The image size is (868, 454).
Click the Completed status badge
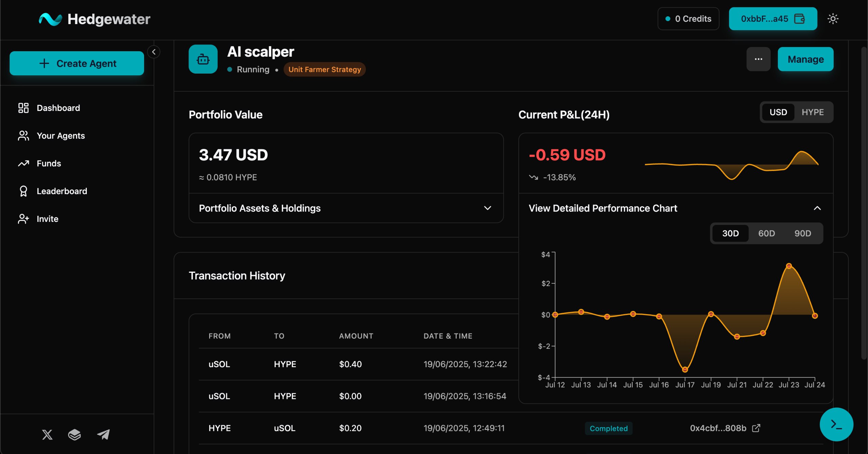tap(609, 428)
